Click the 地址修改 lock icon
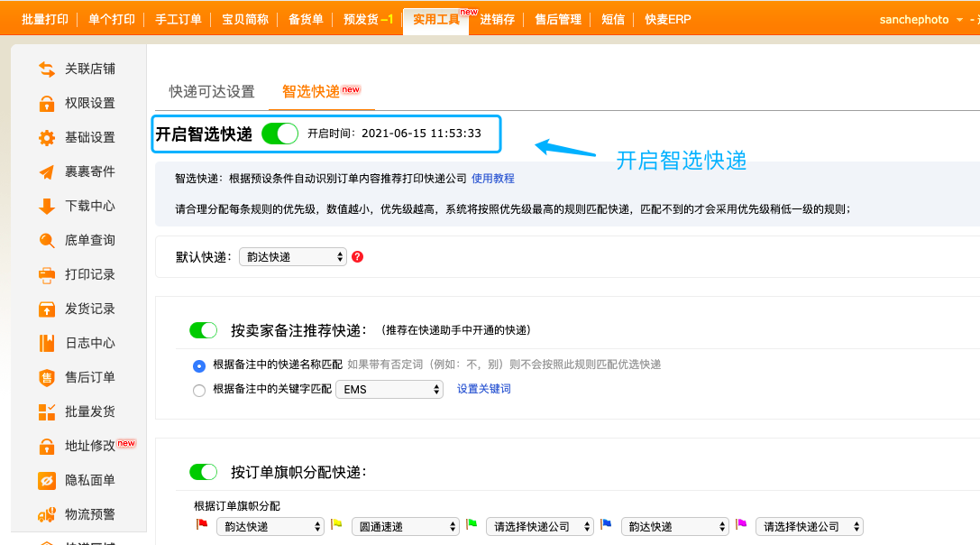This screenshot has width=980, height=545. pyautogui.click(x=47, y=446)
